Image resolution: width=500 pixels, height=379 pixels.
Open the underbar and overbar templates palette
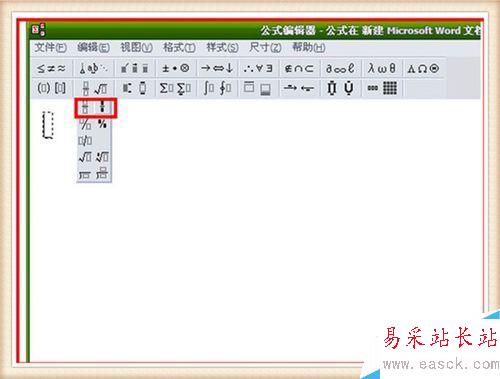click(x=258, y=88)
